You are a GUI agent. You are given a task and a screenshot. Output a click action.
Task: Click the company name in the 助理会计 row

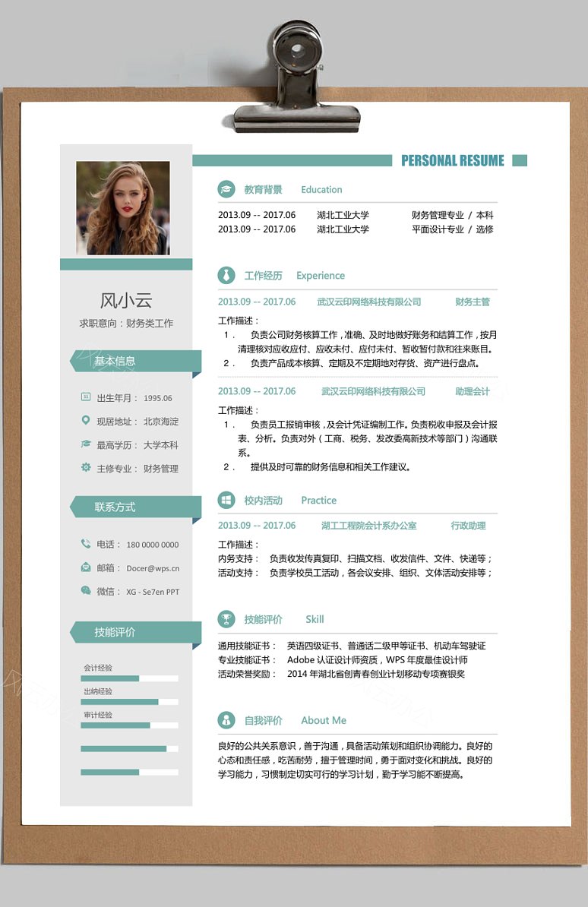click(373, 392)
